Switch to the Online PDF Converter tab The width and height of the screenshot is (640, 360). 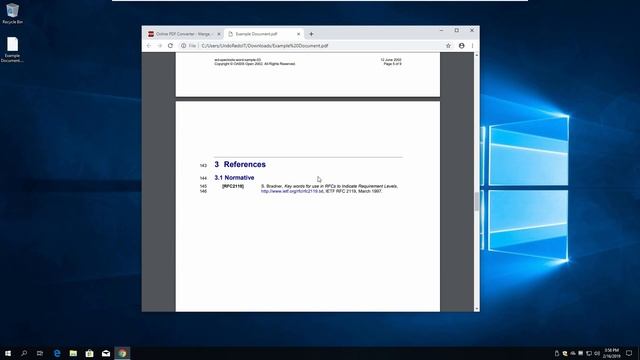tap(183, 34)
